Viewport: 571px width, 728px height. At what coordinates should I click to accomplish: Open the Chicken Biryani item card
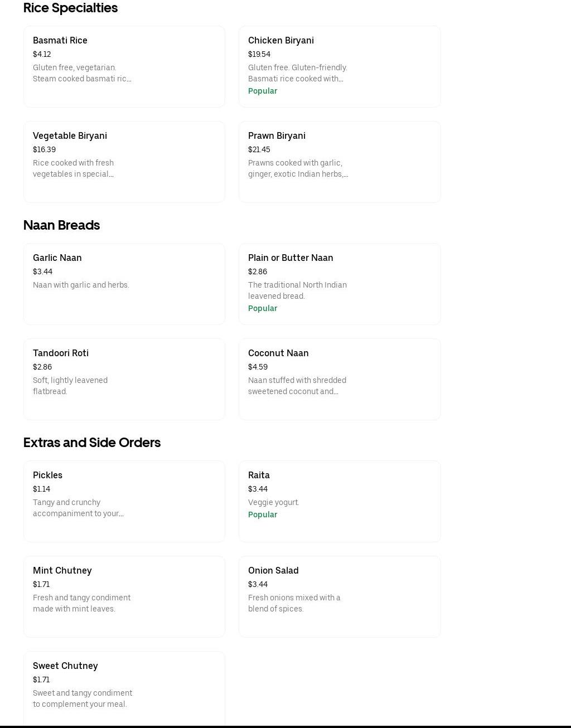(x=339, y=66)
